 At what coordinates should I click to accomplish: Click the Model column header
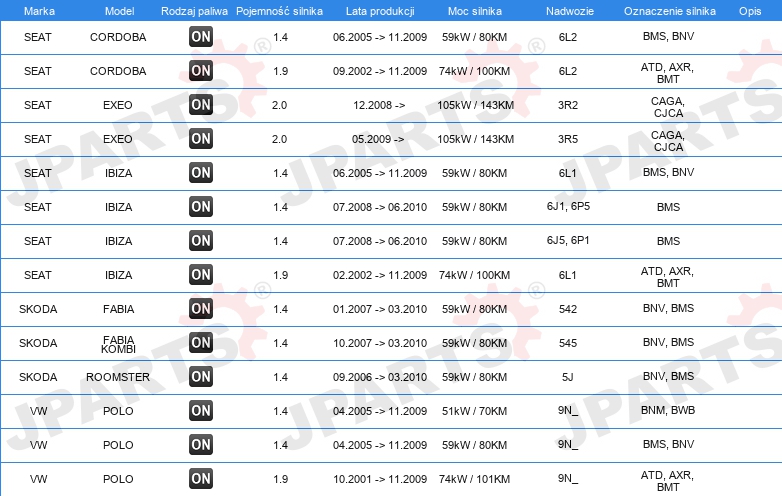pos(119,11)
